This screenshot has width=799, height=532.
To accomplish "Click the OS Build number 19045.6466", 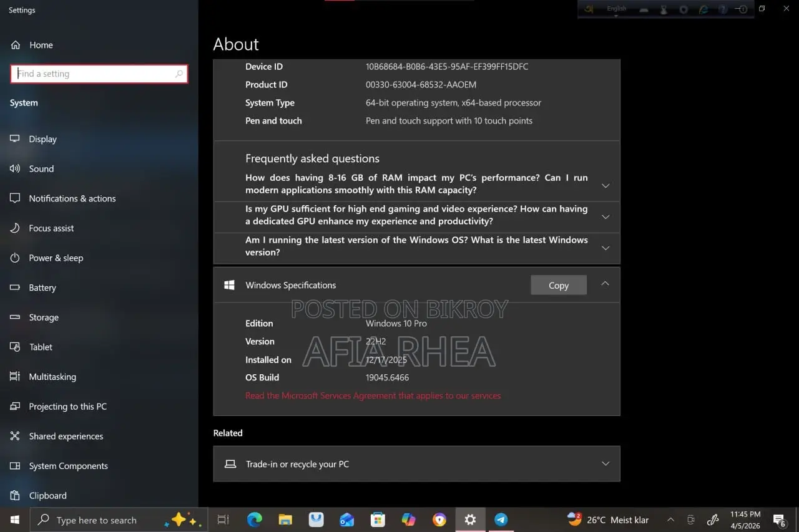I will tap(387, 377).
